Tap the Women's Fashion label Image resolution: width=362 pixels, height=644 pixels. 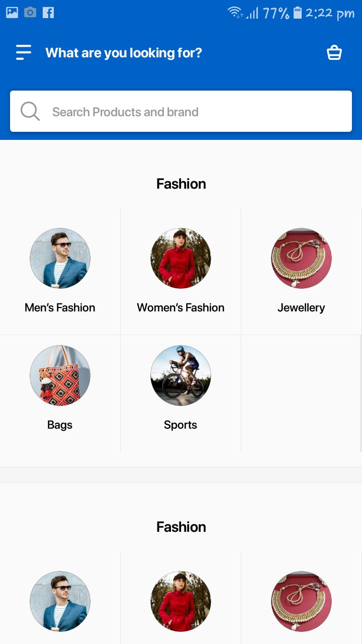click(180, 307)
